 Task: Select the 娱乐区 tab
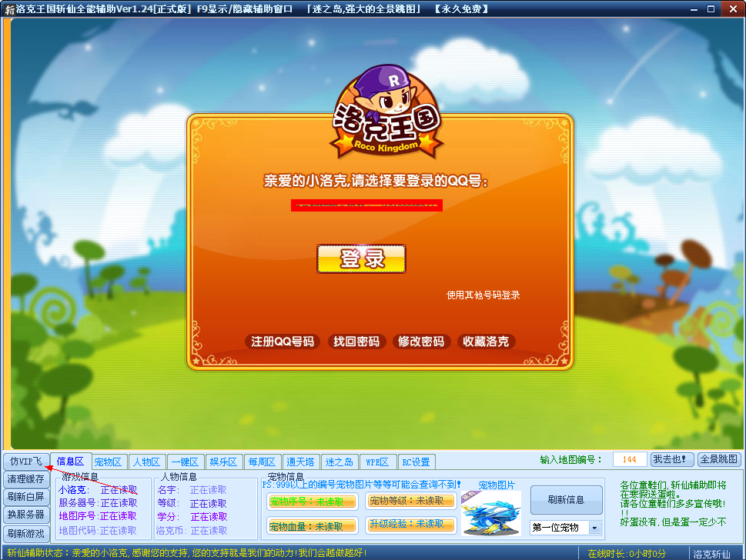tap(223, 462)
